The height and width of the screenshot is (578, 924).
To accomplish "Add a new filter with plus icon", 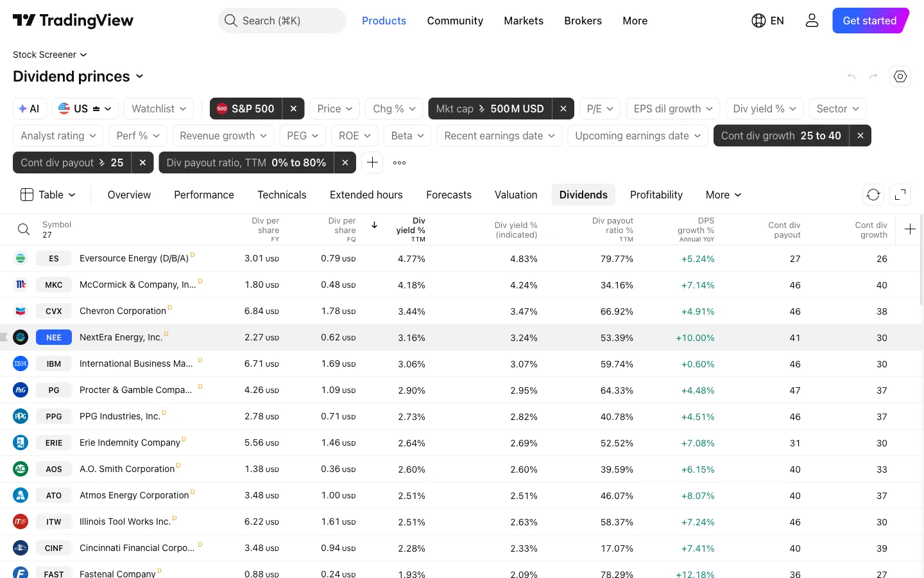I will [x=372, y=162].
